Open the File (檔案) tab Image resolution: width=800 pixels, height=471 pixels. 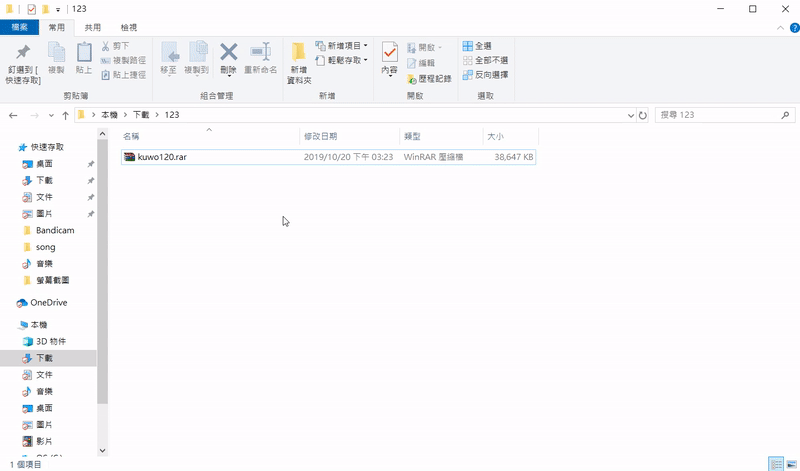pos(19,27)
